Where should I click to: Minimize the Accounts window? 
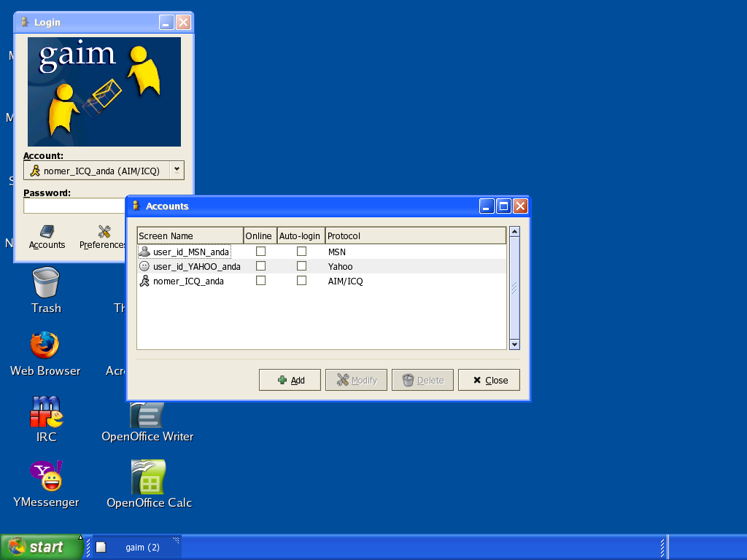click(x=487, y=206)
